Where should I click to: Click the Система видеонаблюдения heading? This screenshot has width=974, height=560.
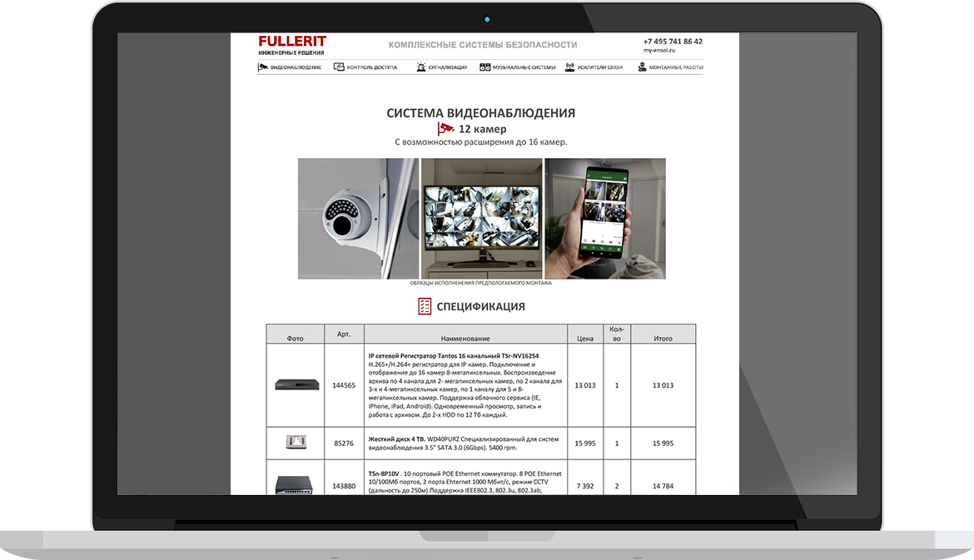point(481,113)
